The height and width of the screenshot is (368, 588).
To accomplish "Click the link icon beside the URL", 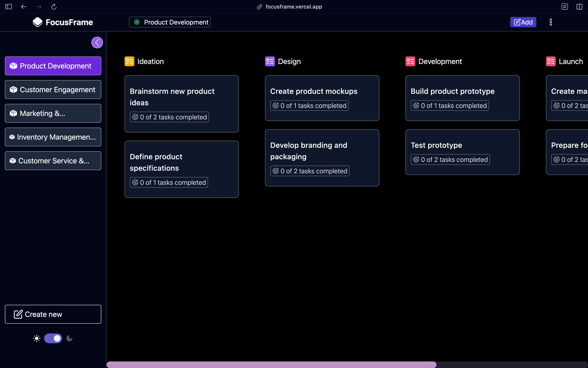I will click(x=259, y=7).
